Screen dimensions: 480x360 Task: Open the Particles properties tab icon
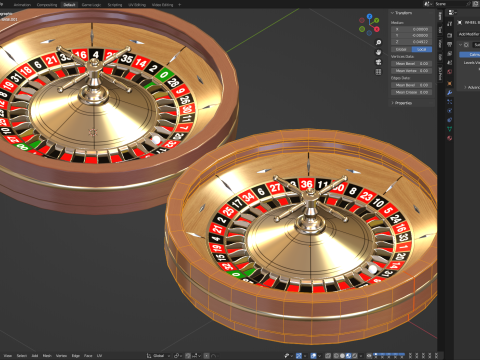450,102
